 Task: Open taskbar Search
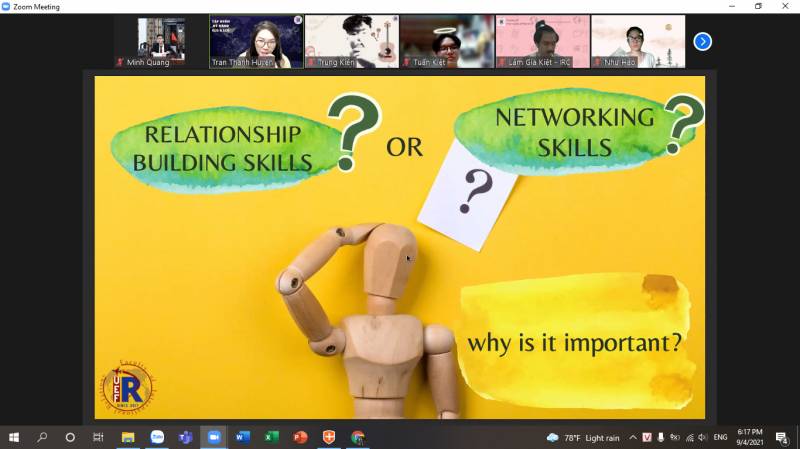[x=42, y=437]
